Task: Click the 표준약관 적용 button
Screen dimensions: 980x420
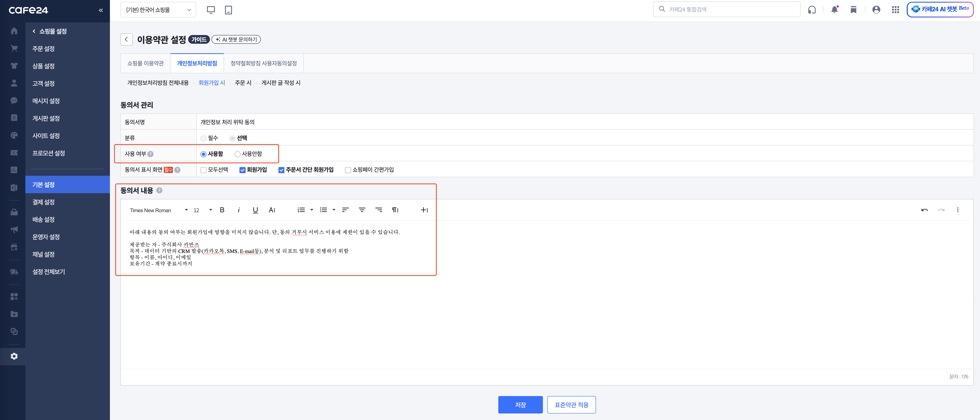Action: pos(571,405)
